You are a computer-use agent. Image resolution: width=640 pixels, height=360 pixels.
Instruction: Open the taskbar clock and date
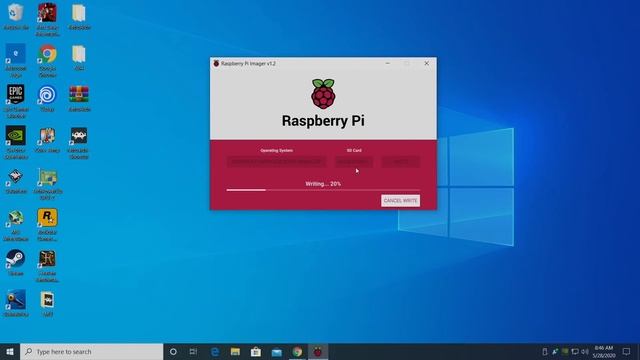pos(604,351)
